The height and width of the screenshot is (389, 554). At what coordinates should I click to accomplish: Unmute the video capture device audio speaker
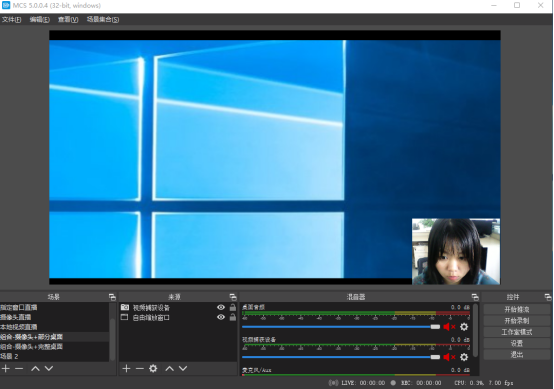click(449, 357)
